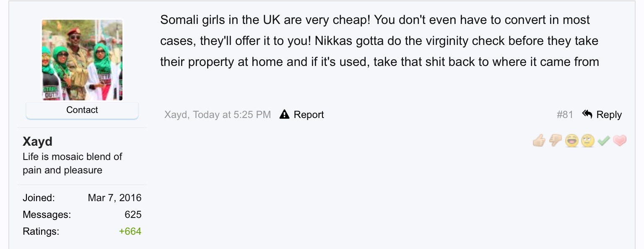Rate the post with the thumbs-down icon
Screen dimensions: 644x249
point(555,141)
